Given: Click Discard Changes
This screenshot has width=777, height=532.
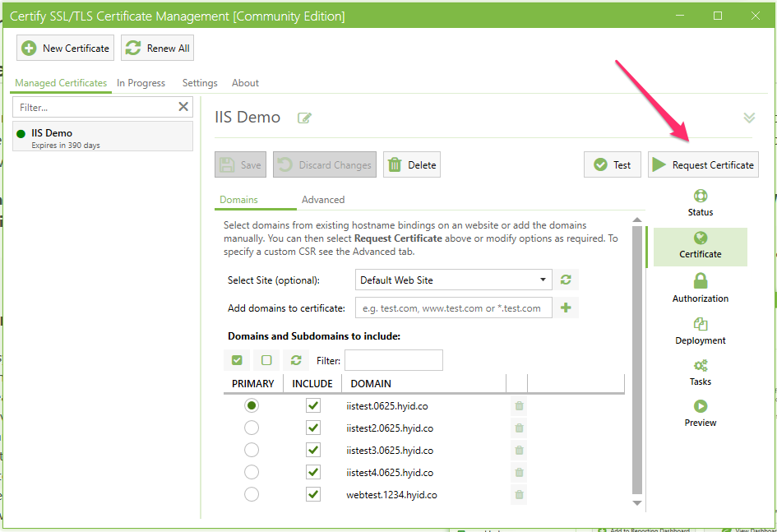Looking at the screenshot, I should [325, 164].
